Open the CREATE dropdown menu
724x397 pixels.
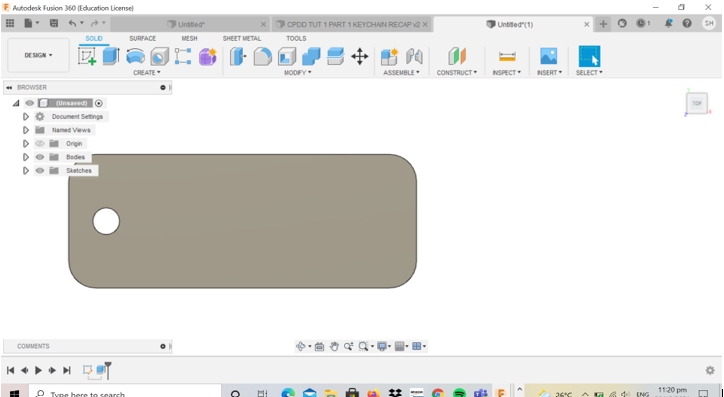tap(147, 72)
